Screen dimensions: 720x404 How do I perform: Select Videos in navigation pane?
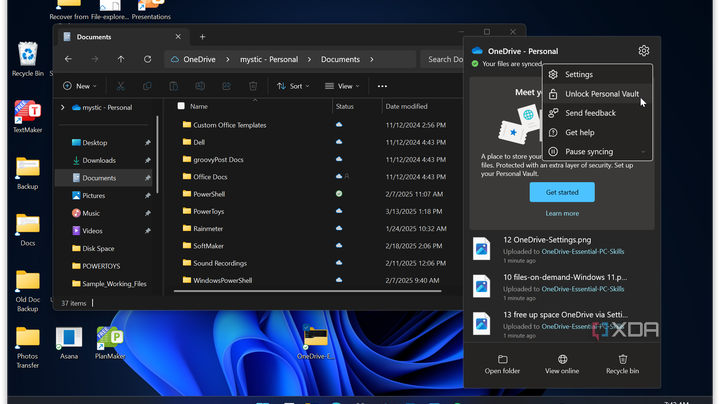104,231
